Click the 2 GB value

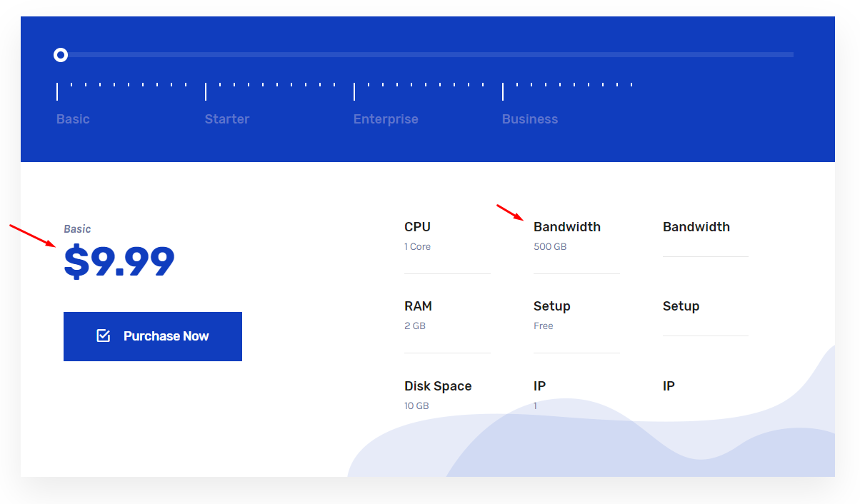(415, 326)
